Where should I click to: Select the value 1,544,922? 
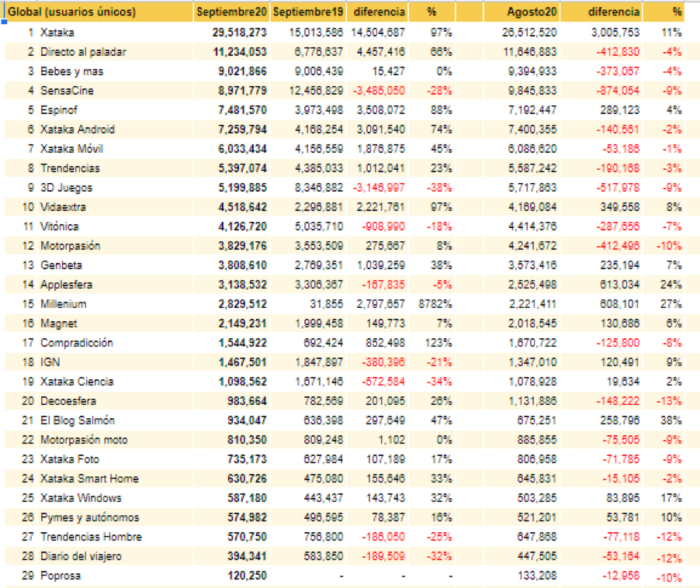[x=242, y=343]
